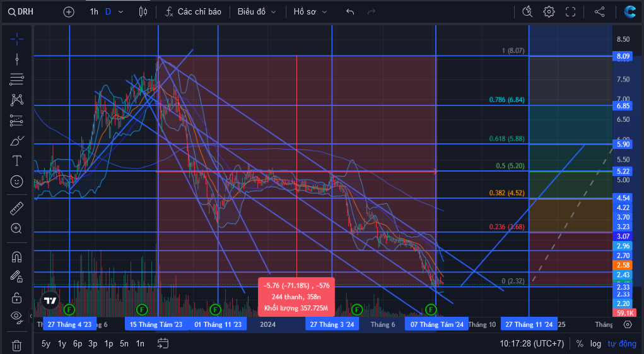Toggle hide all drawings eye icon
This screenshot has height=354, width=644.
click(x=17, y=316)
